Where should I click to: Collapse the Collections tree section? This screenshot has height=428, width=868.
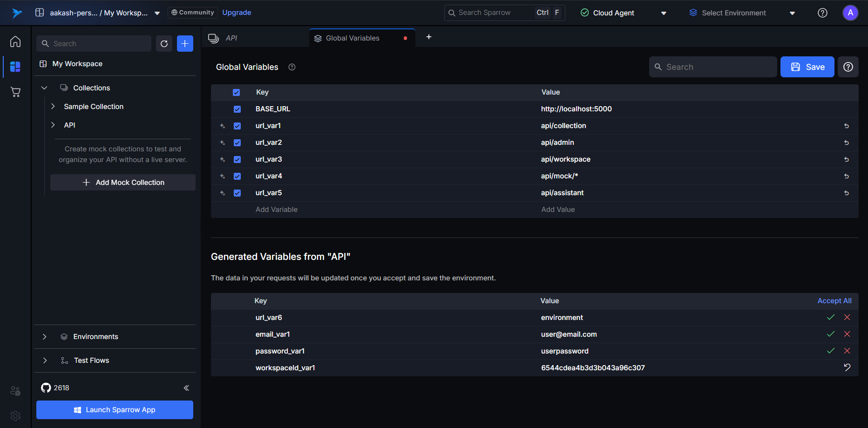[x=44, y=88]
